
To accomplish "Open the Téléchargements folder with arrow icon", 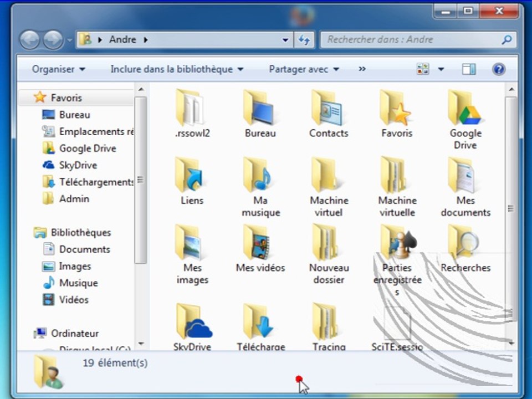I will coord(260,326).
